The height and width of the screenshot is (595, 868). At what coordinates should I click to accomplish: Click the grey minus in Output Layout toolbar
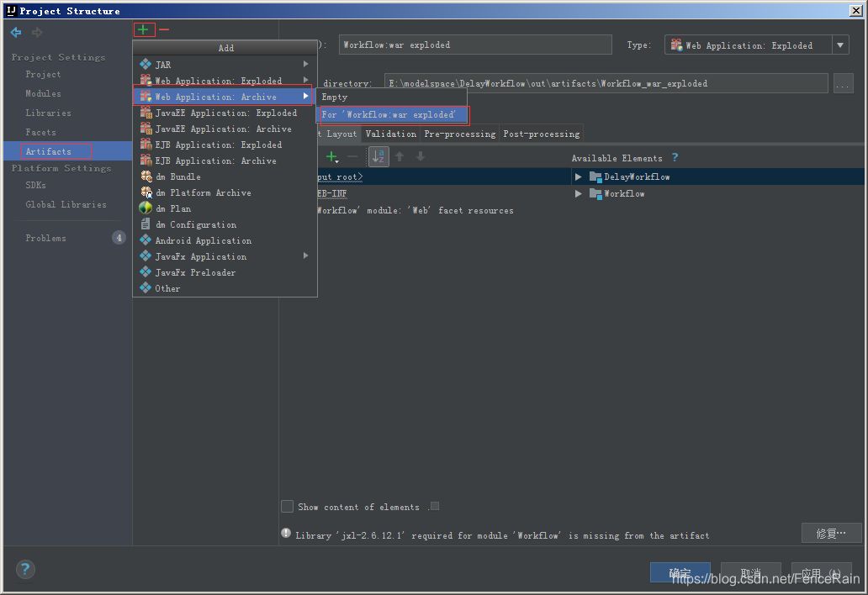[352, 157]
